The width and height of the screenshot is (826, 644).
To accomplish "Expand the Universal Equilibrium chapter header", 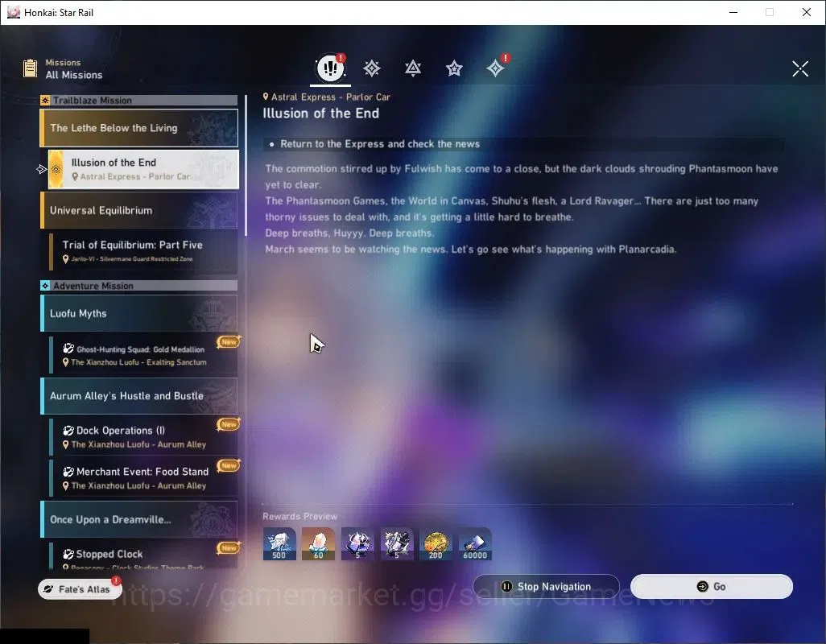I will [139, 211].
